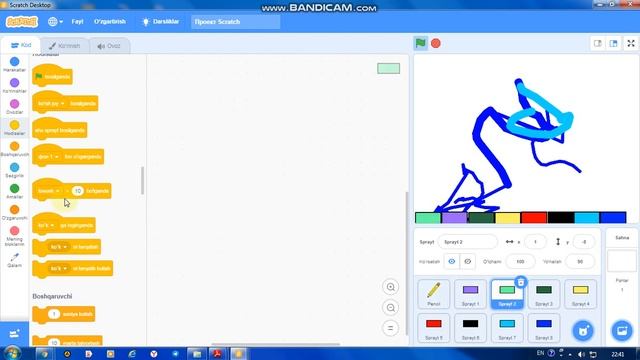Select the Sprayt 3 dark green sprite
Viewport: 640px width, 360px height.
pyautogui.click(x=544, y=294)
